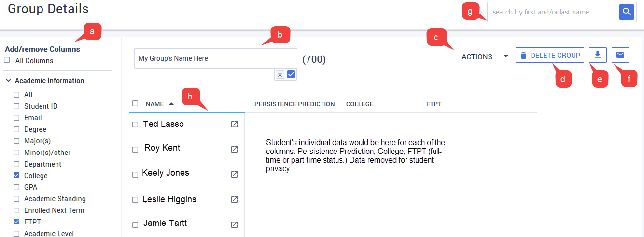Download the group data
Viewport: 644px width, 237px height.
click(x=598, y=55)
